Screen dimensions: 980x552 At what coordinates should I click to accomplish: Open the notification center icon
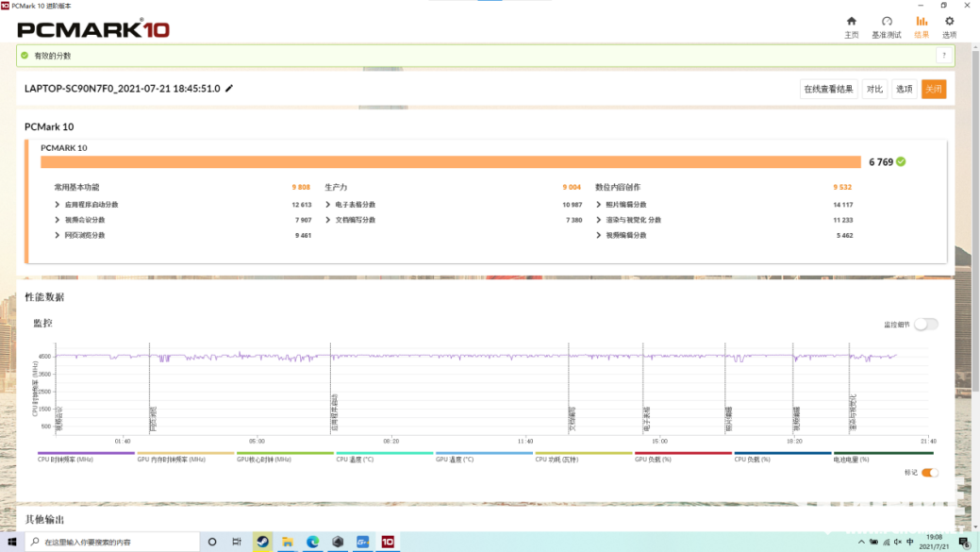click(964, 542)
